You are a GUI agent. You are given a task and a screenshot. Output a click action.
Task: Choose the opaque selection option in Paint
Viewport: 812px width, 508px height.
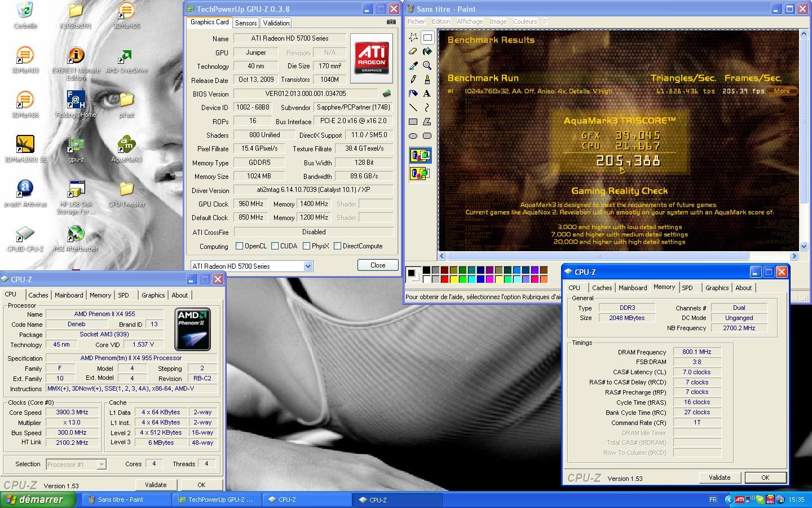[x=420, y=156]
